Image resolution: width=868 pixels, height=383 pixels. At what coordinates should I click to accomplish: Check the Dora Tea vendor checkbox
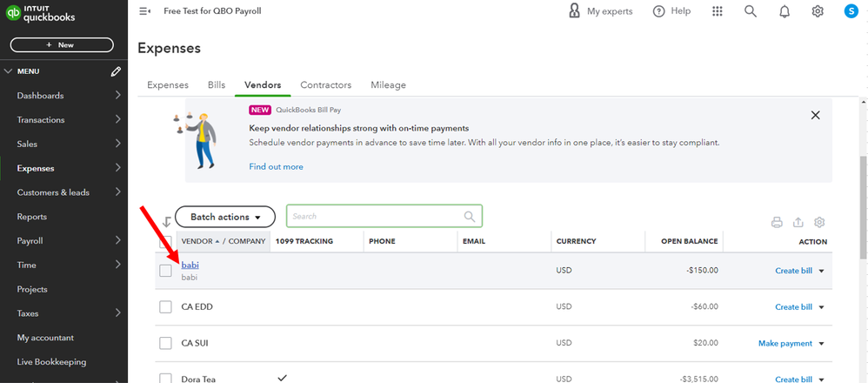click(x=165, y=379)
